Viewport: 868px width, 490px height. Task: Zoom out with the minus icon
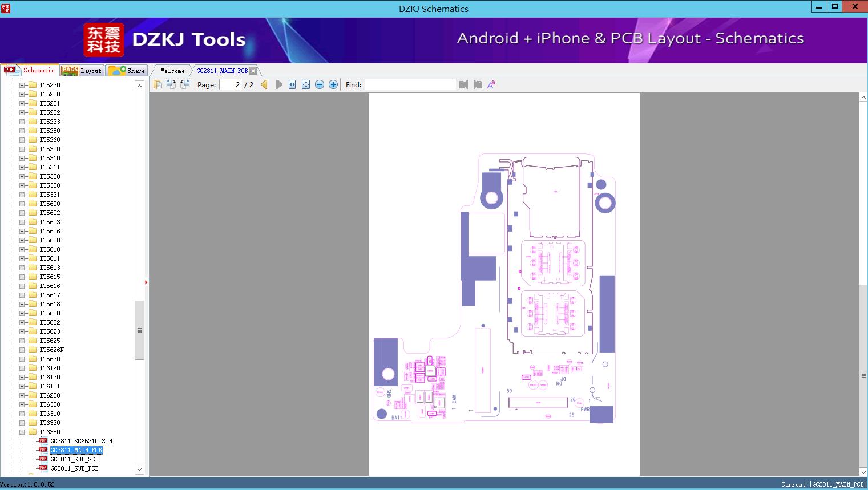[x=320, y=84]
